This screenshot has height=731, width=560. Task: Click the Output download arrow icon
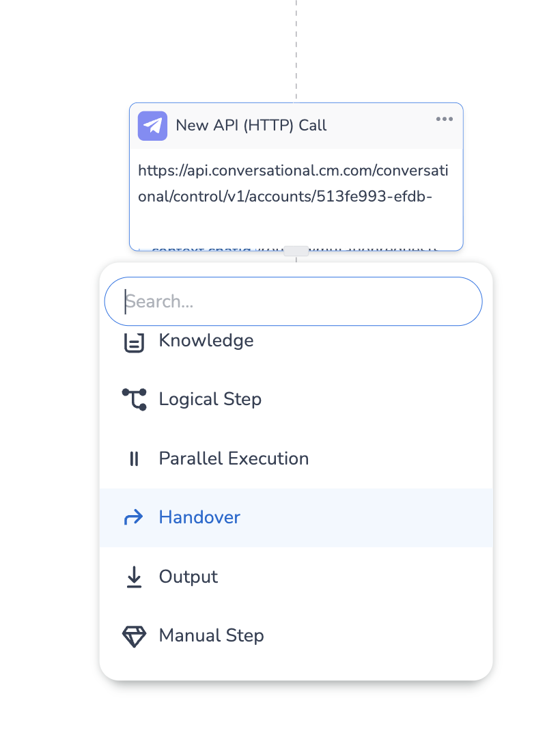(x=134, y=577)
